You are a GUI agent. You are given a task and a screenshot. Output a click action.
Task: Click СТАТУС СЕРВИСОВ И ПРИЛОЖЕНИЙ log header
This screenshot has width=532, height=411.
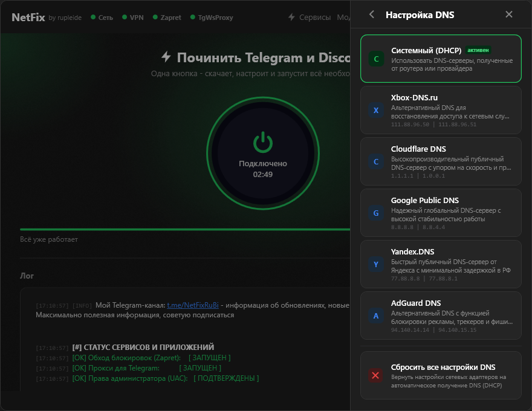[143, 348]
